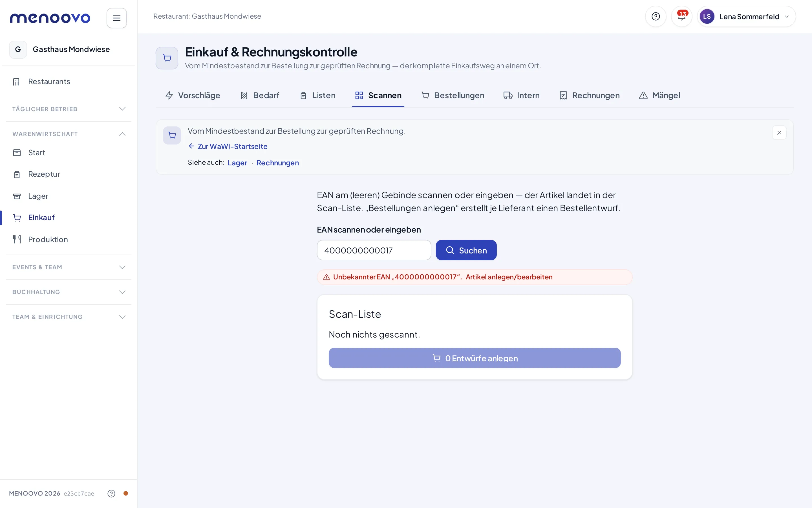Click the LS user avatar
This screenshot has height=508, width=812.
707,16
